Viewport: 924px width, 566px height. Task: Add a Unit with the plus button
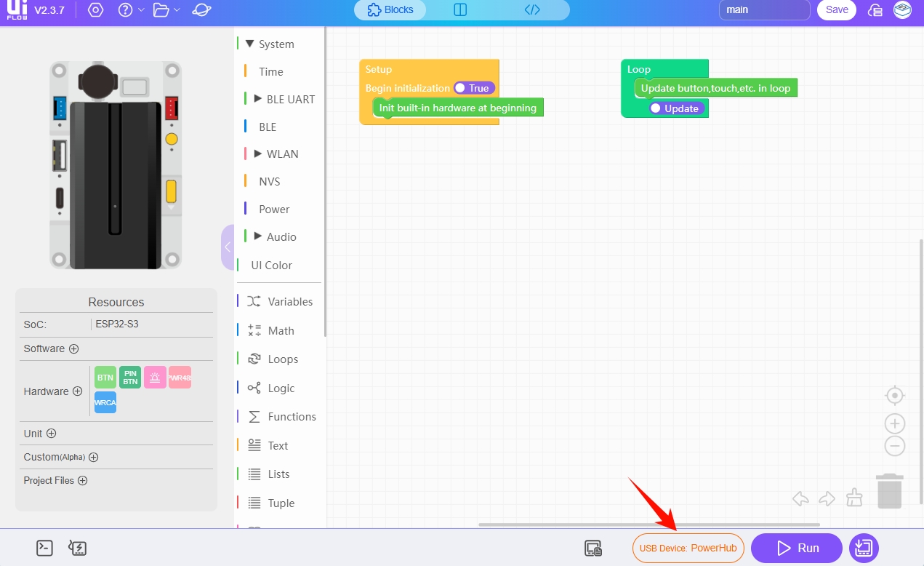point(52,434)
